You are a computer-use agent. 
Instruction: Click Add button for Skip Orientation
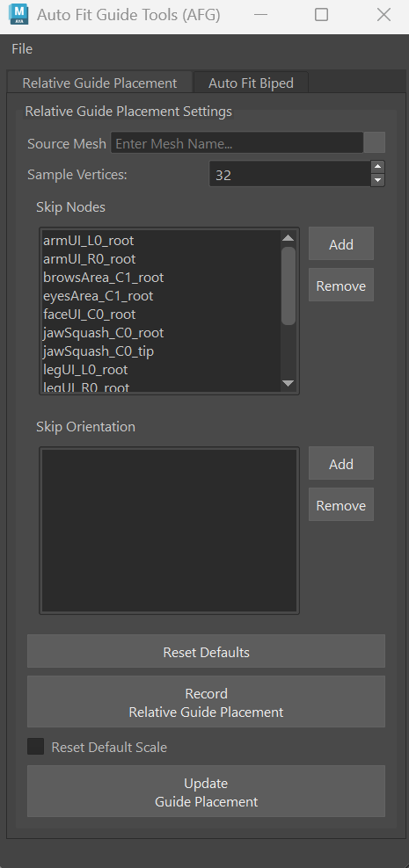[341, 464]
